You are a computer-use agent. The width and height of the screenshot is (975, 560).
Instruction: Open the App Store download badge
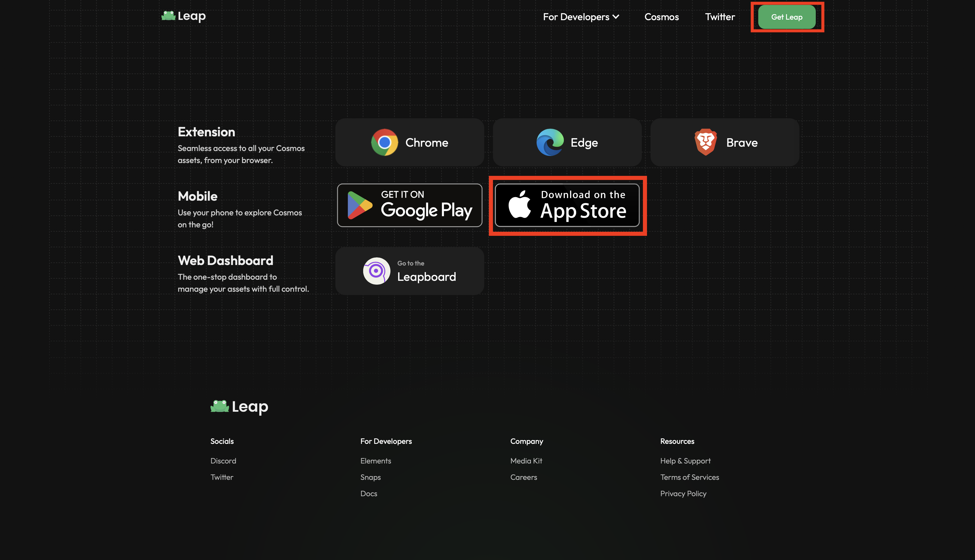567,205
